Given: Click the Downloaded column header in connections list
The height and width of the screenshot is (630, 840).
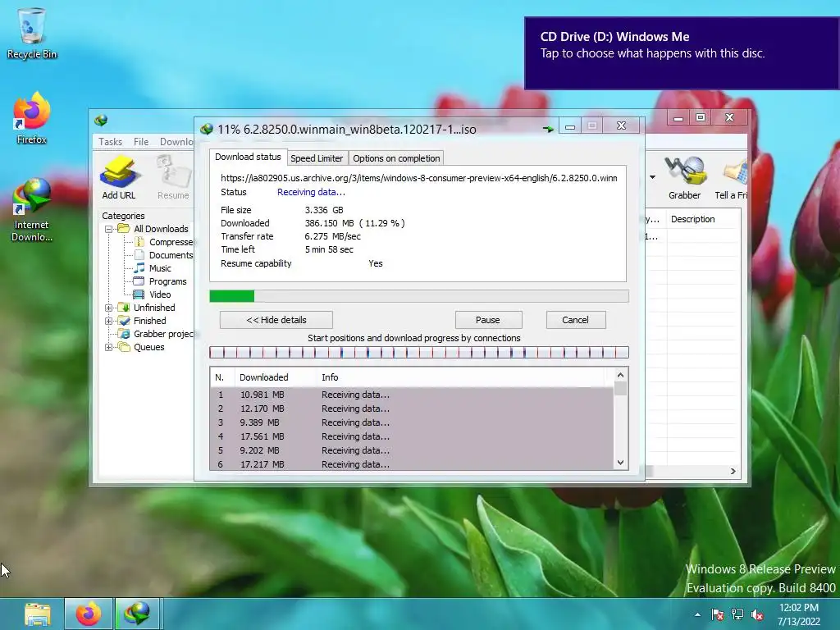Looking at the screenshot, I should tap(276, 377).
